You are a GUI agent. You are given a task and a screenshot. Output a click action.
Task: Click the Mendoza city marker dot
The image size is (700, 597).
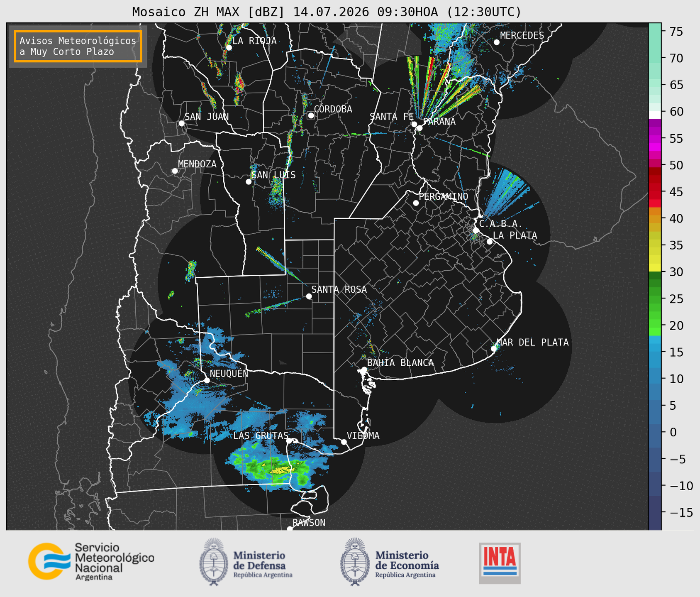(x=175, y=171)
